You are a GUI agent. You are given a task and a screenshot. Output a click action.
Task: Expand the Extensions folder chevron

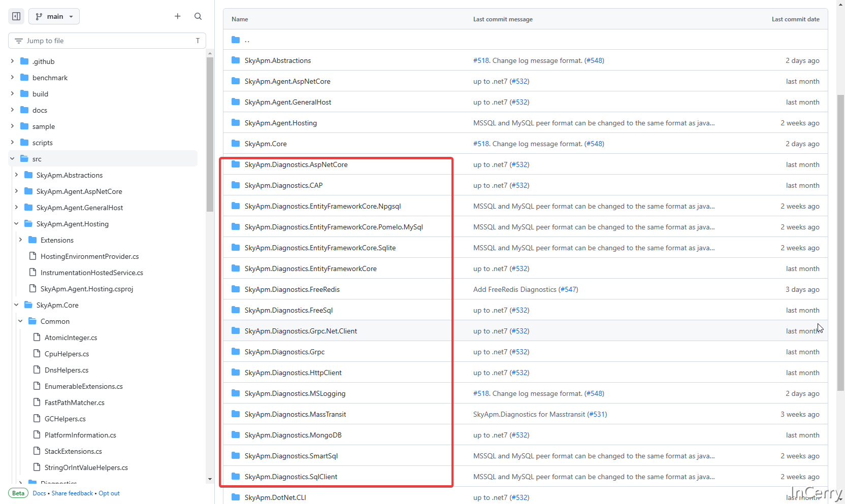point(20,240)
